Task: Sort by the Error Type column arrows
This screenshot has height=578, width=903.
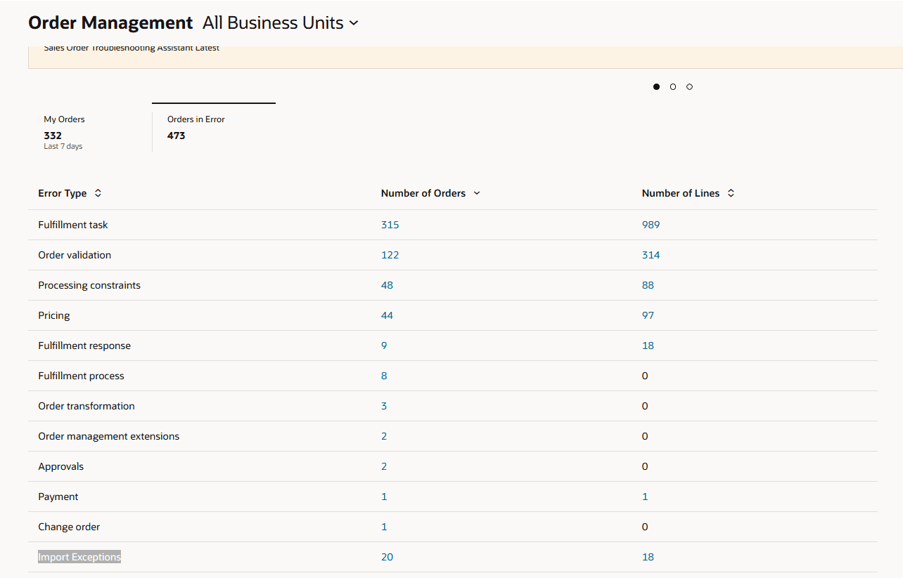Action: click(98, 193)
